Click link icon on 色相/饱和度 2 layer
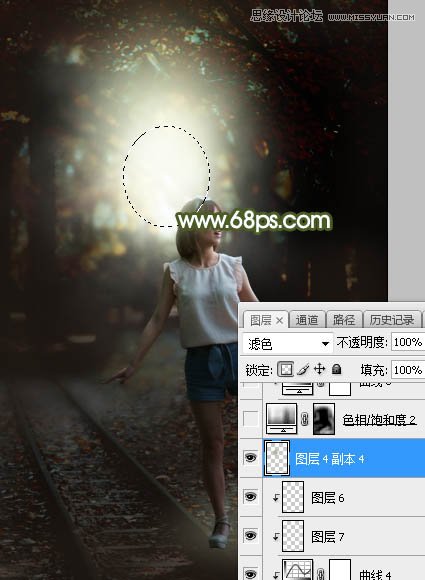 (x=304, y=419)
